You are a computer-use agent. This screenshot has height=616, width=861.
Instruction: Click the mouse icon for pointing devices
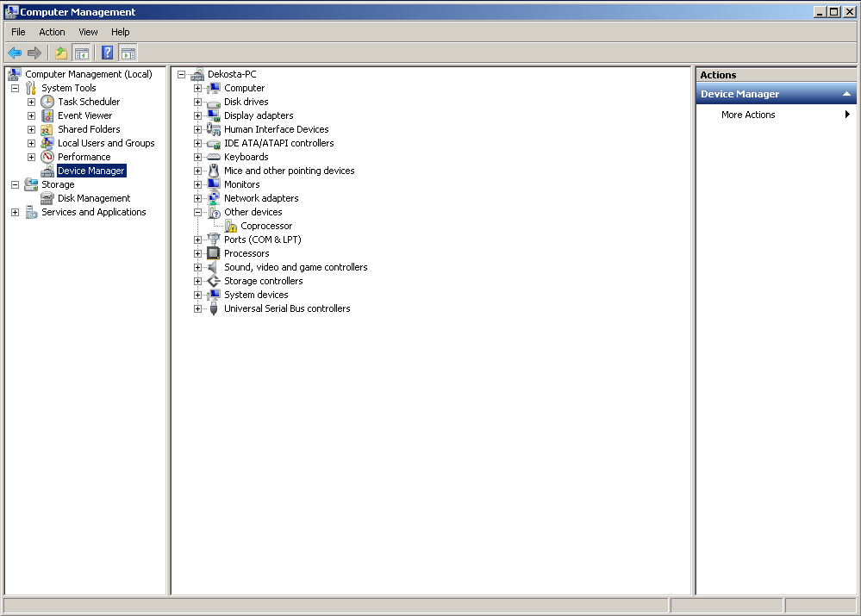point(214,171)
